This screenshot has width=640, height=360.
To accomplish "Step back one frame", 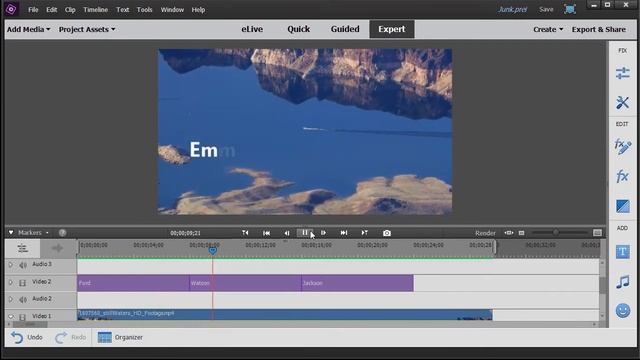I will click(x=287, y=233).
